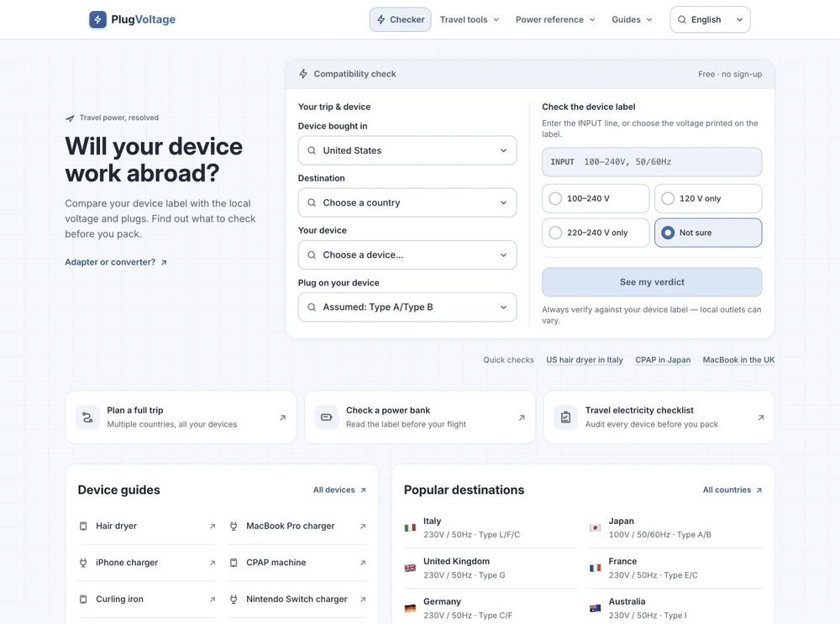This screenshot has width=840, height=624.
Task: Click the Japan flag icon
Action: [596, 527]
